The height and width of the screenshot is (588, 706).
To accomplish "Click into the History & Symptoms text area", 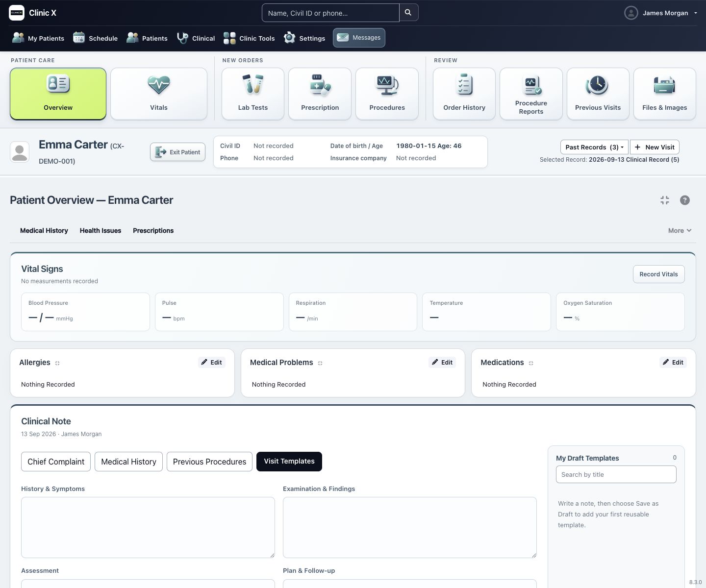I will 148,527.
